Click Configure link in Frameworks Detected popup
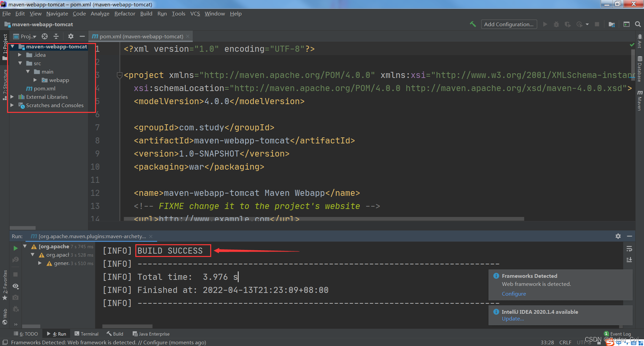644x346 pixels. 514,294
